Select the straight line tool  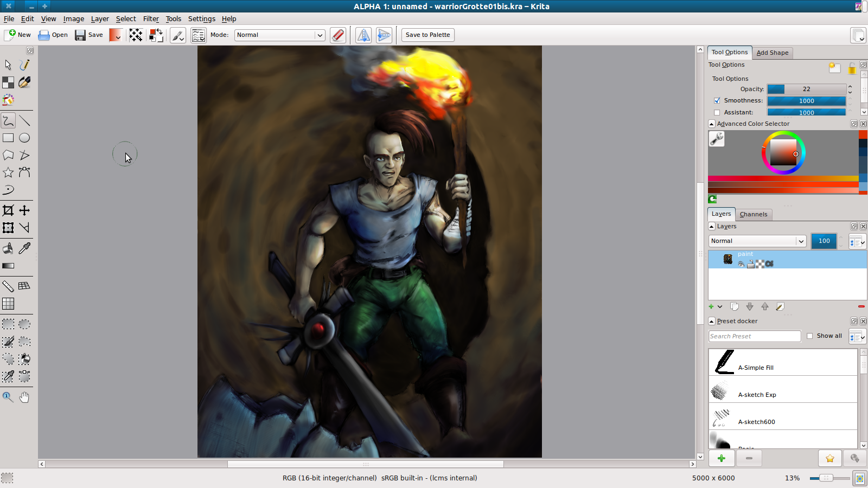pyautogui.click(x=24, y=120)
